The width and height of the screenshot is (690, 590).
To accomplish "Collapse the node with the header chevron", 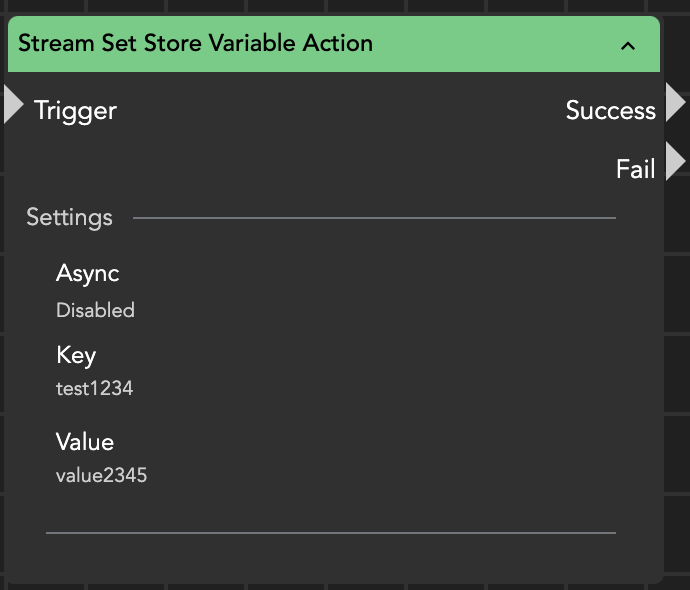I will (x=628, y=45).
